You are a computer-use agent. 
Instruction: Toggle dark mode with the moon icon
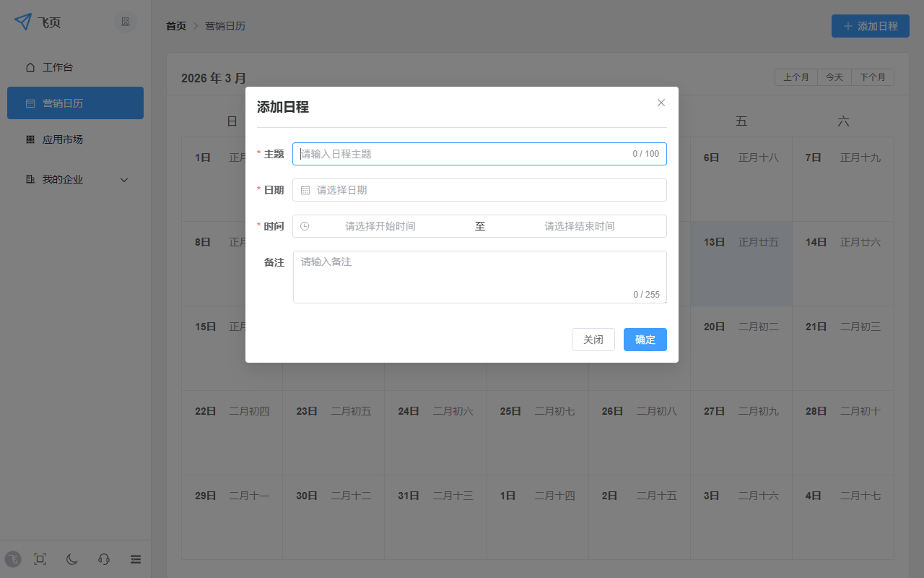tap(72, 558)
